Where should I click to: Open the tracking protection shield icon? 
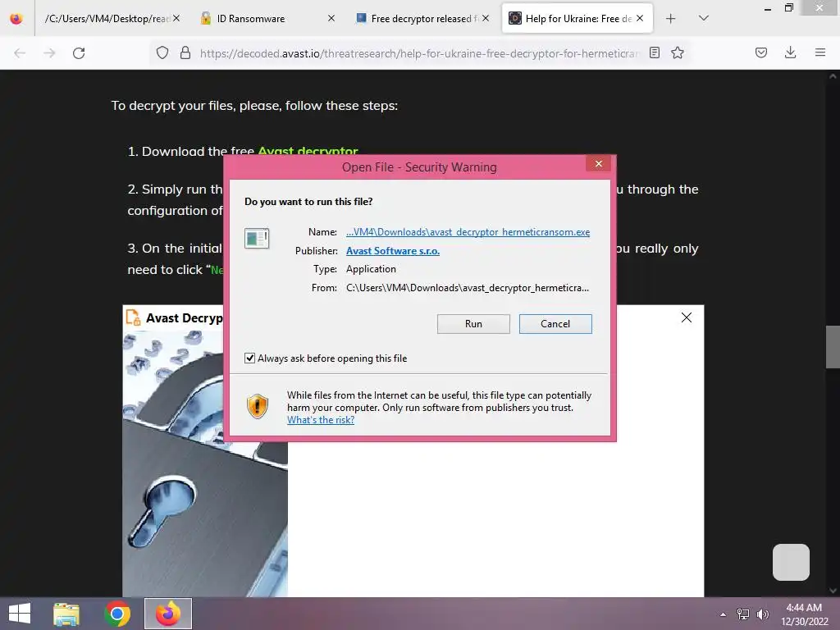[162, 52]
